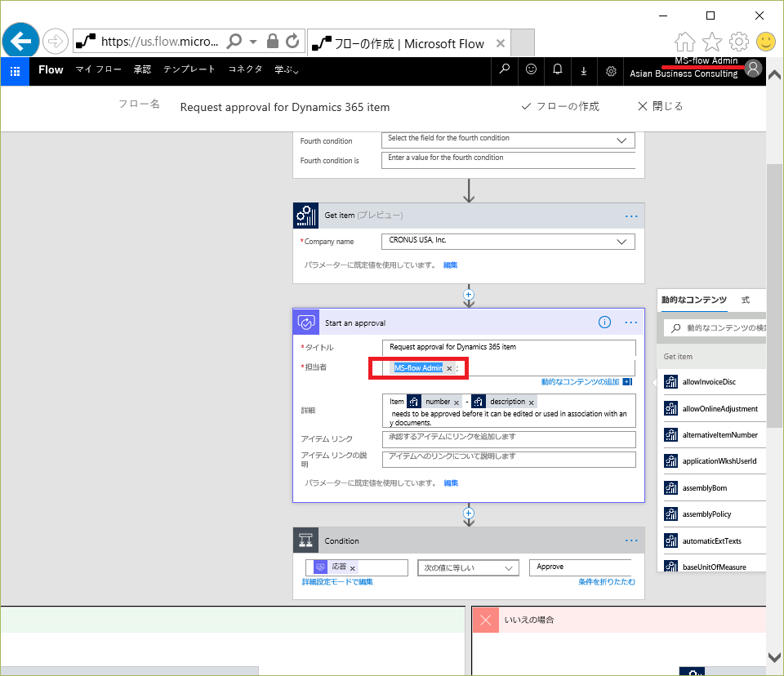Click the Fourth condition is value field
This screenshot has height=676, width=784.
(x=509, y=160)
